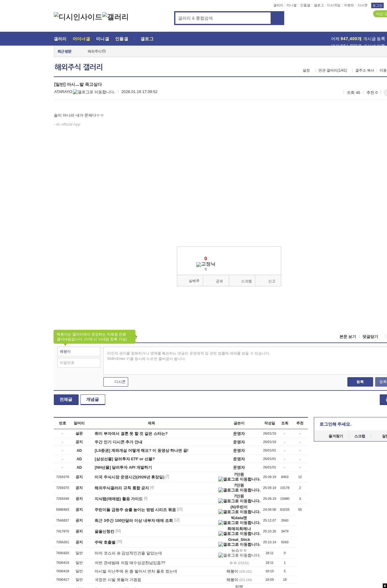
Task: Open post 주간 인기 디시콘 추가 안내
Action: (118, 442)
